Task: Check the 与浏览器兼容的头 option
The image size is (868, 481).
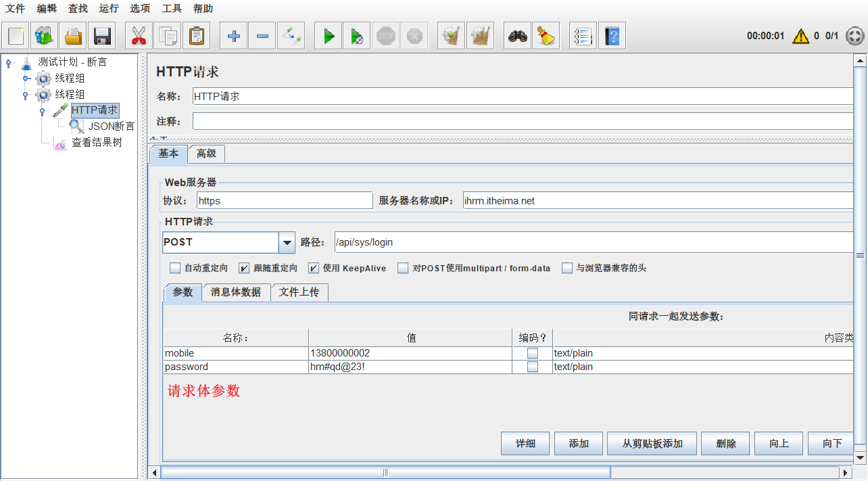Action: coord(567,268)
